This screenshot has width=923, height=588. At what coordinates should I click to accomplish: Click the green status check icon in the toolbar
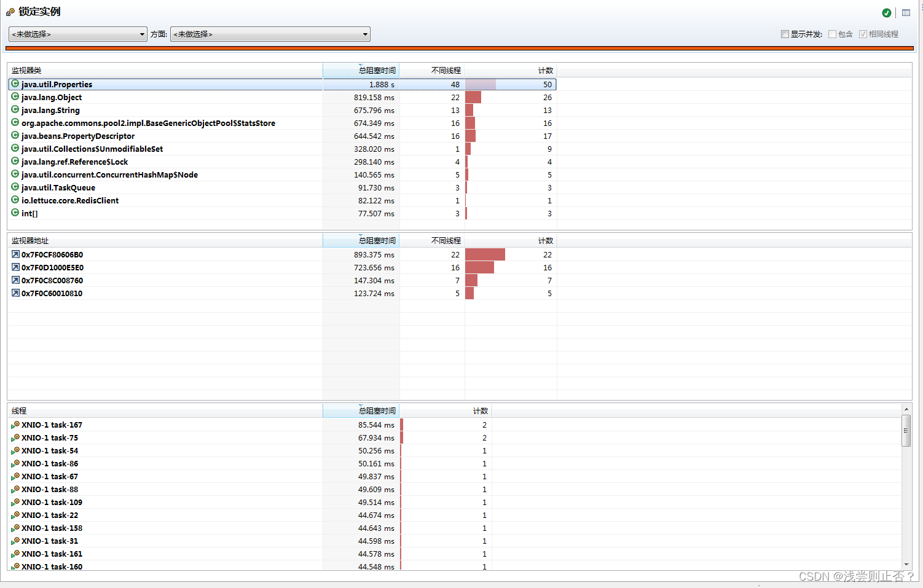coord(886,12)
